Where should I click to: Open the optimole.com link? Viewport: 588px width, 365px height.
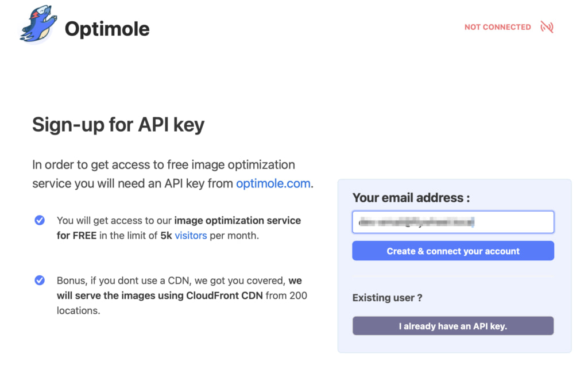click(273, 184)
